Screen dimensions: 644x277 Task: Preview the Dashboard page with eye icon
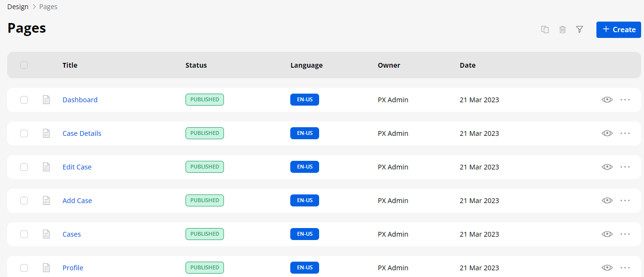pyautogui.click(x=607, y=100)
